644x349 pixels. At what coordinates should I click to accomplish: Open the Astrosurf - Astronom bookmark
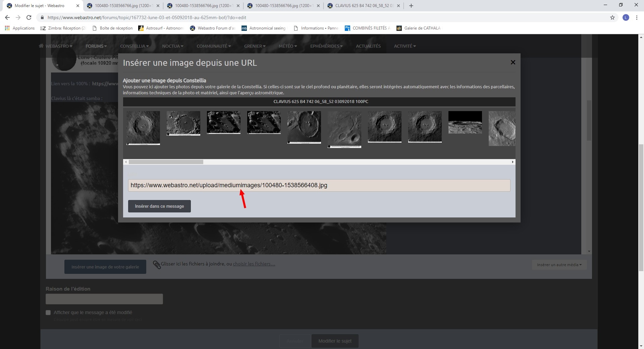coord(161,28)
